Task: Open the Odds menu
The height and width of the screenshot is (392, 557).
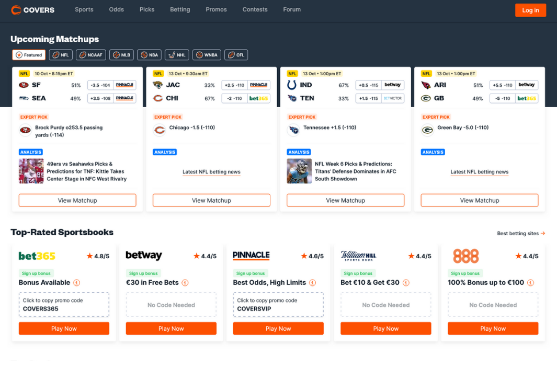Action: (117, 9)
